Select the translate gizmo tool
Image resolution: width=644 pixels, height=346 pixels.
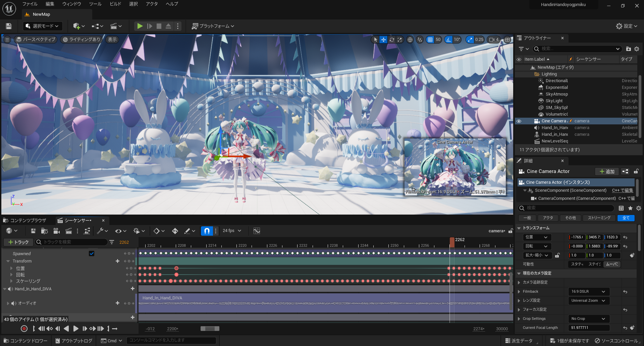coord(383,40)
